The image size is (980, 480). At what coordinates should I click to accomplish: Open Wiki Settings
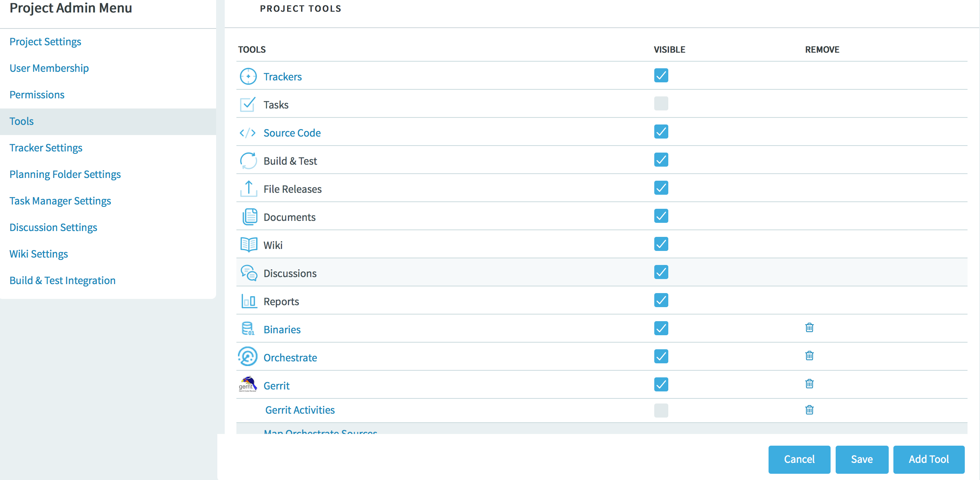click(39, 254)
